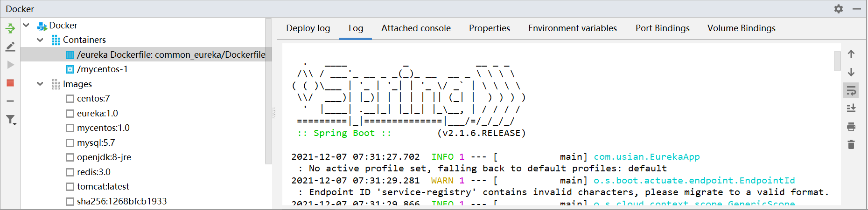868x210 pixels.
Task: Click the log vertical scrollbar thumb
Action: pyautogui.click(x=837, y=61)
